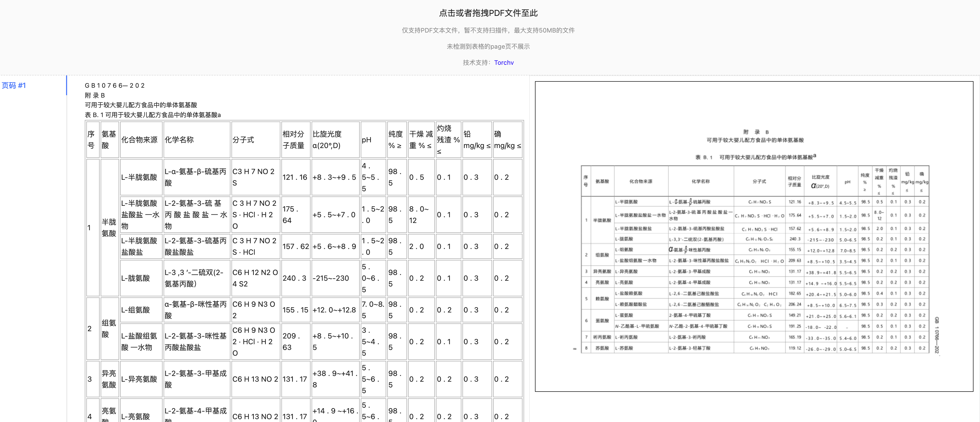This screenshot has width=980, height=422.
Task: Open the Torchv tech support link
Action: point(504,63)
